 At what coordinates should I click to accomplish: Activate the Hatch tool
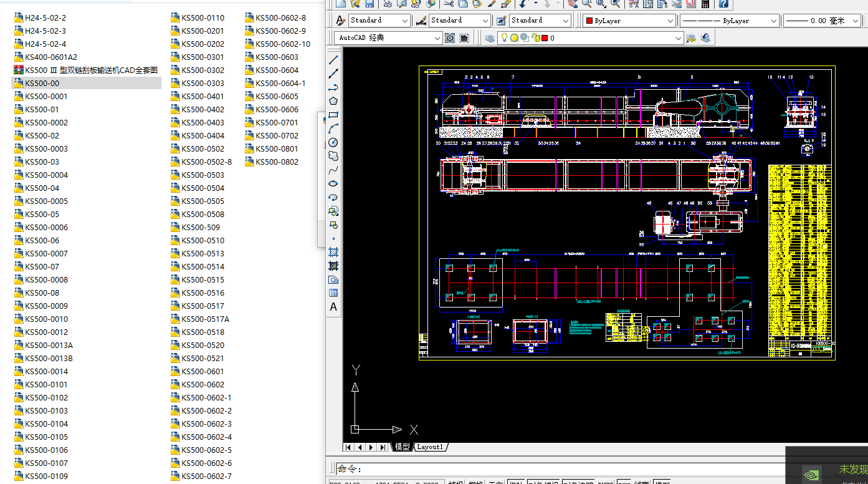[333, 252]
